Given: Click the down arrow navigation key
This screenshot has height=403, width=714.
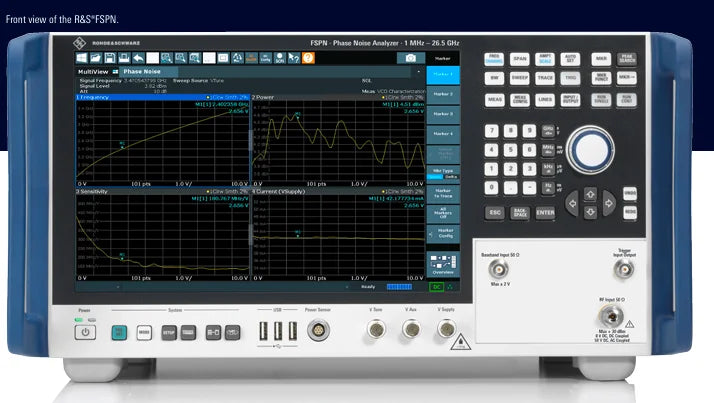Looking at the screenshot, I should pos(591,212).
